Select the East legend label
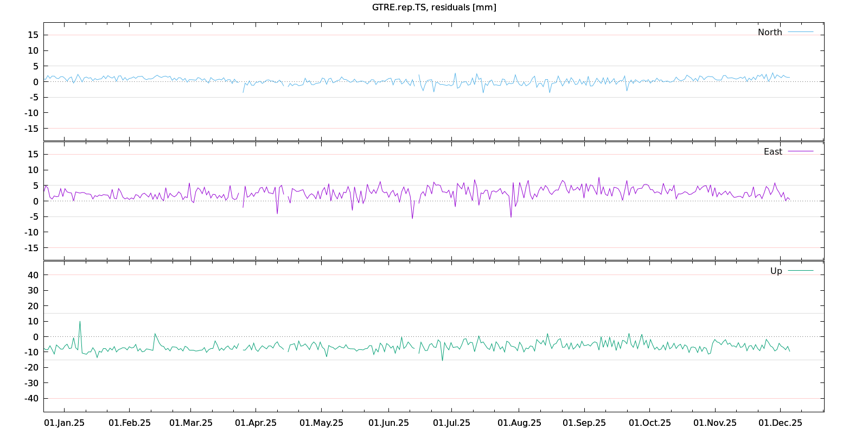Screen dimensions: 868x434 pyautogui.click(x=773, y=151)
